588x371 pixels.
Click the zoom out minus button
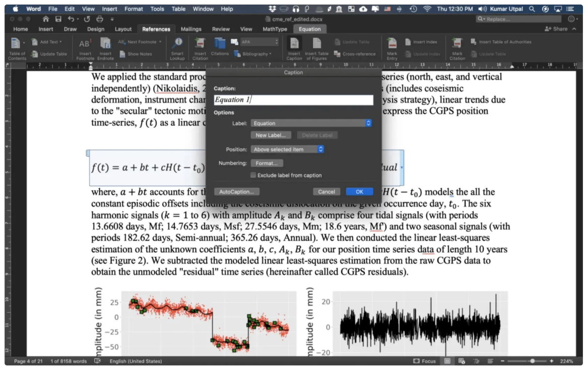pyautogui.click(x=502, y=361)
